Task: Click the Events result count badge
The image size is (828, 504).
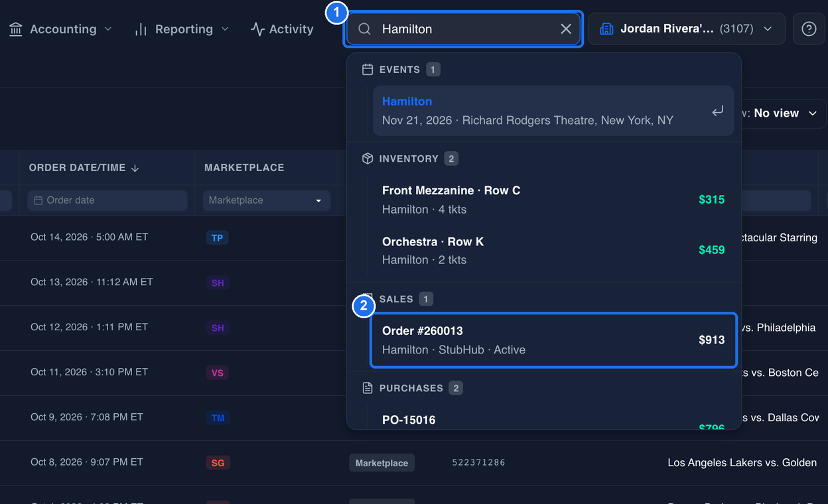Action: click(x=433, y=70)
